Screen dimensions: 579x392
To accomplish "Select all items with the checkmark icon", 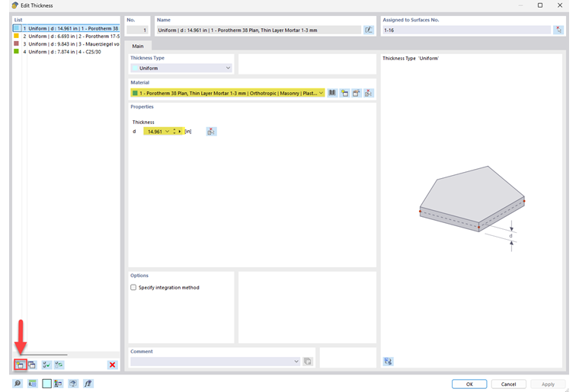I will 46,365.
